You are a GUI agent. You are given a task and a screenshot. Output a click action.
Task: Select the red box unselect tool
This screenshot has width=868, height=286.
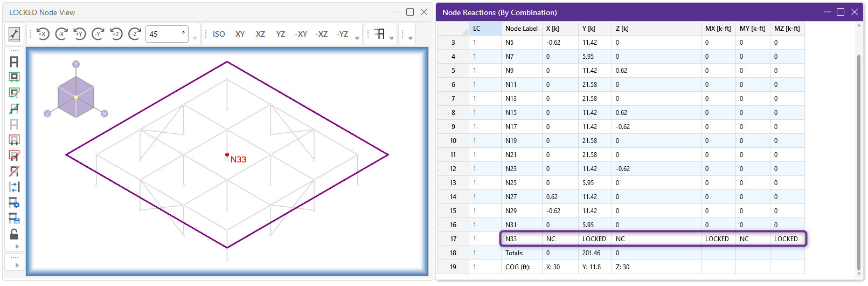click(14, 140)
